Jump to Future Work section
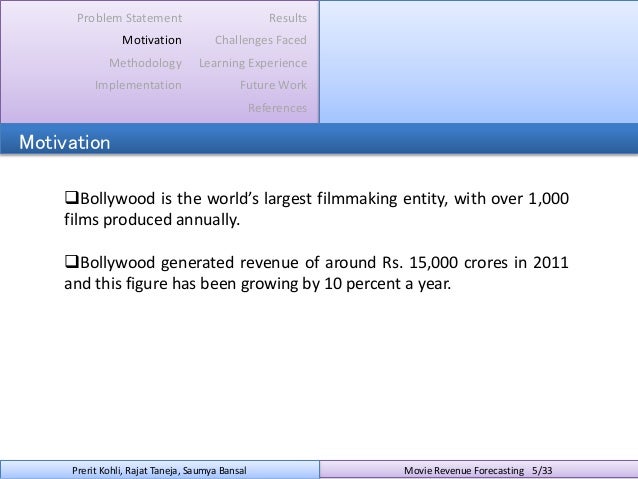 pyautogui.click(x=273, y=85)
